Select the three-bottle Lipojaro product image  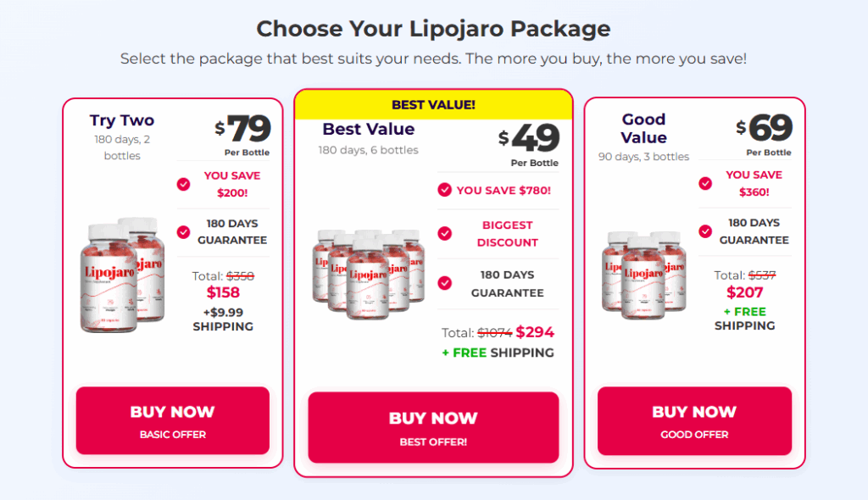[644, 275]
